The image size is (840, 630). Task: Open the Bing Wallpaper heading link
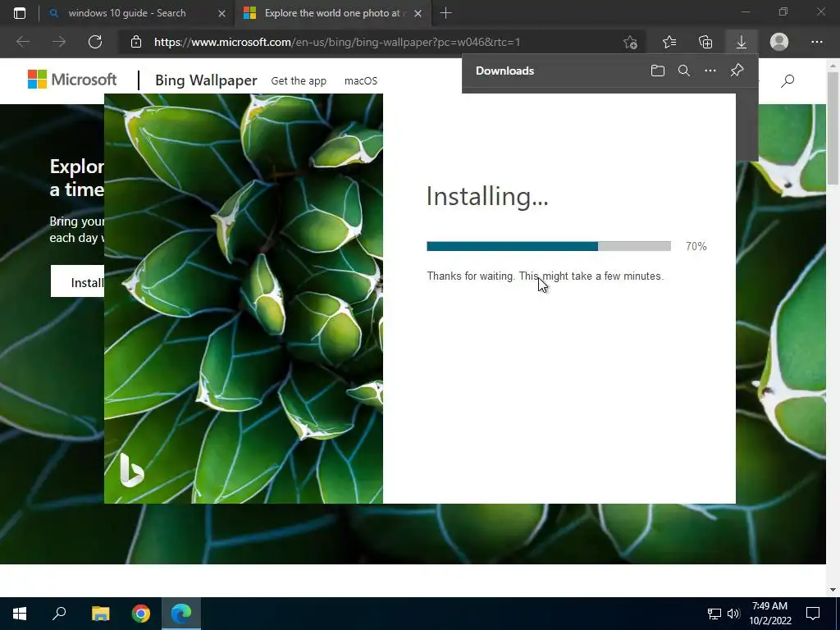(206, 80)
